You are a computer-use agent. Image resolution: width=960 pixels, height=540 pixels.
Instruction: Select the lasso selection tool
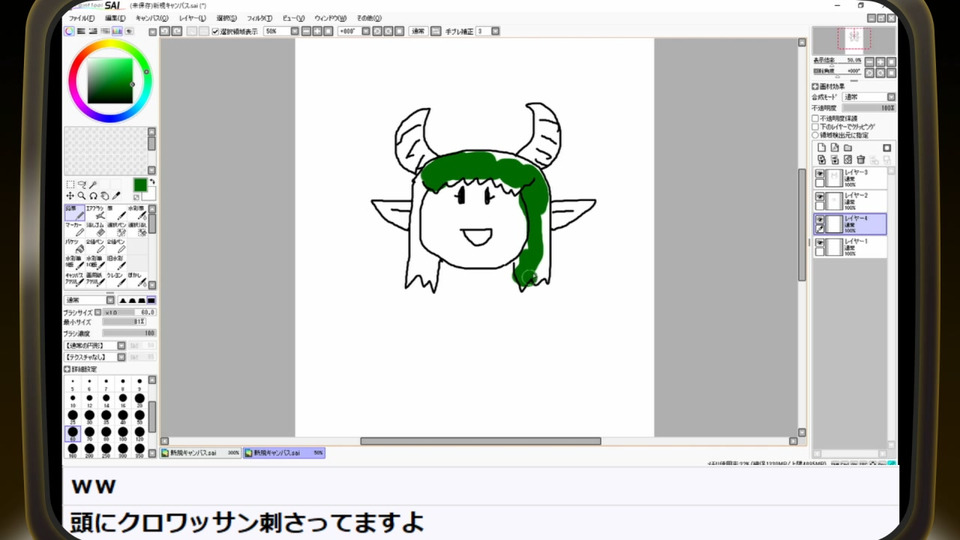[x=81, y=185]
